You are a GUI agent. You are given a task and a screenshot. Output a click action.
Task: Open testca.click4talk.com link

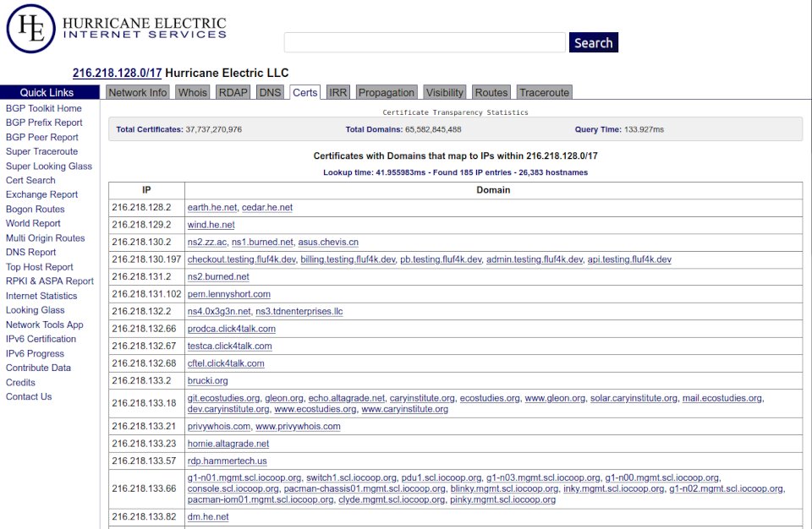[230, 346]
